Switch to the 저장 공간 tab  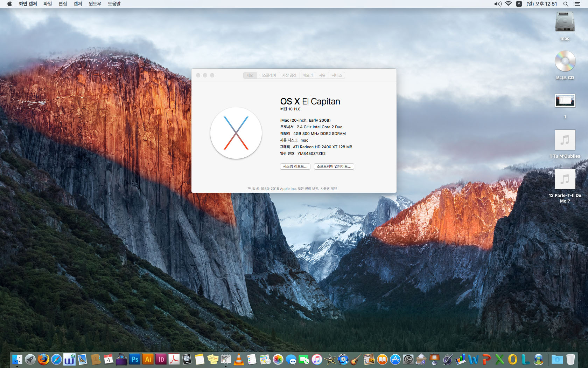click(x=289, y=75)
